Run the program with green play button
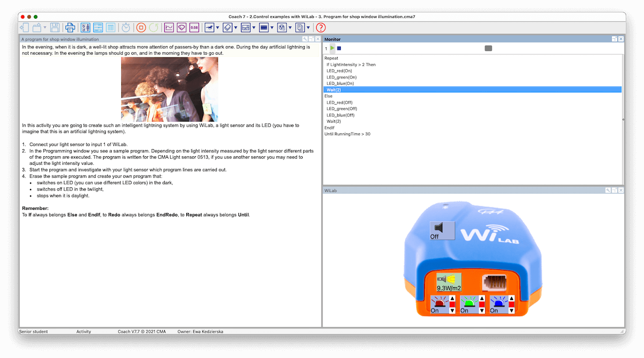The image size is (644, 358). pyautogui.click(x=333, y=48)
